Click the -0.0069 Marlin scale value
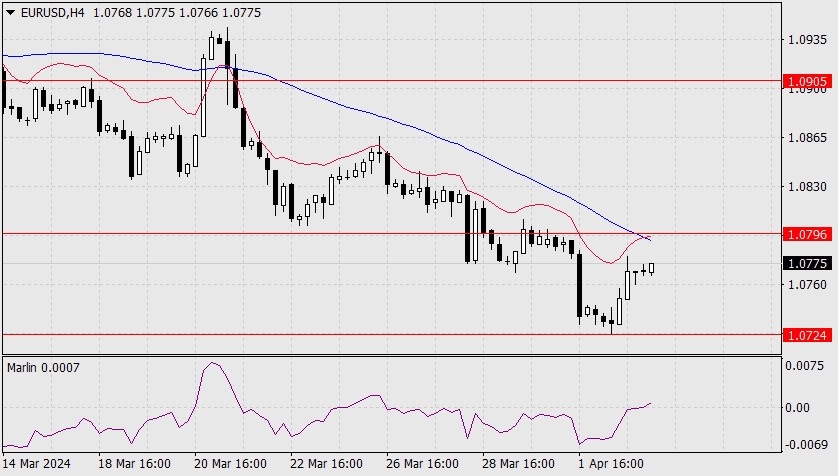This screenshot has width=838, height=476. point(804,444)
